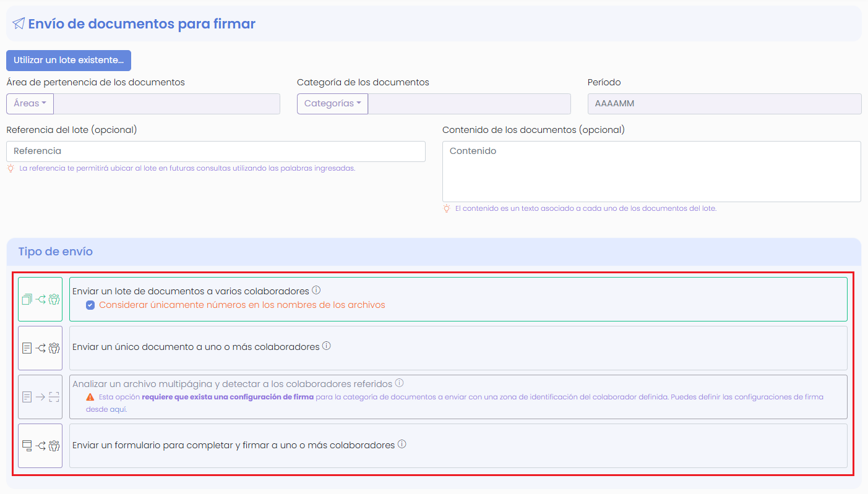Image resolution: width=868 pixels, height=494 pixels.
Task: Select the form send type icon
Action: 40,446
